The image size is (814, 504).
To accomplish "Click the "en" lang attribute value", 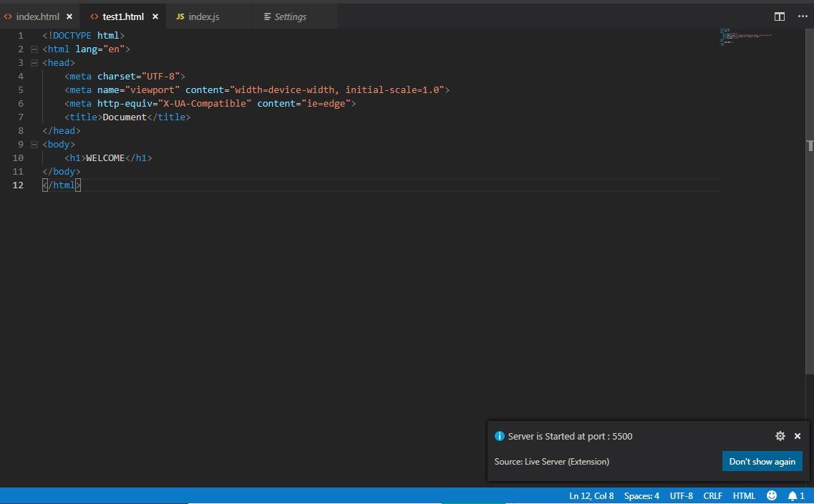I will coord(114,49).
